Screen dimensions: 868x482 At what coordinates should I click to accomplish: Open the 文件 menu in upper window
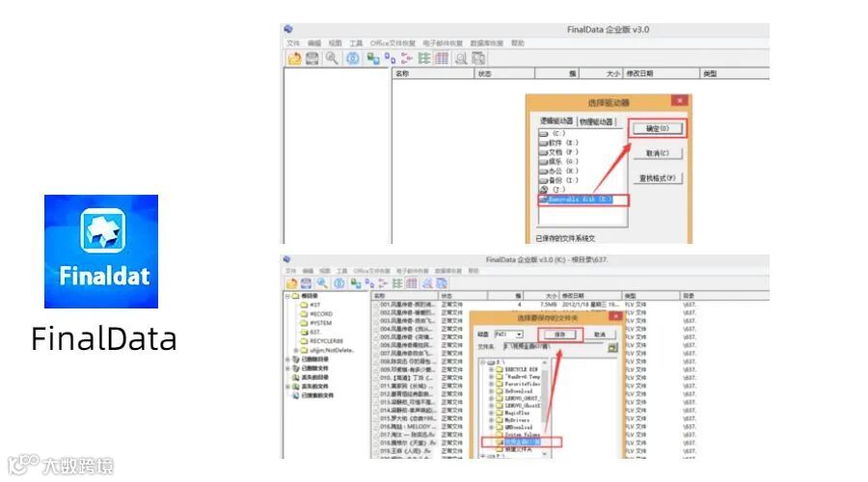point(293,43)
